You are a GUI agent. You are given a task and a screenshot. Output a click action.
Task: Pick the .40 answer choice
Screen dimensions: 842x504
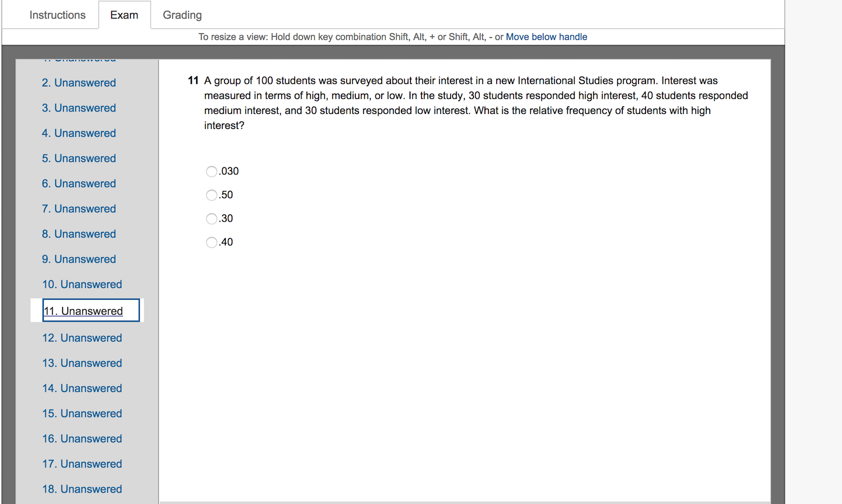211,242
